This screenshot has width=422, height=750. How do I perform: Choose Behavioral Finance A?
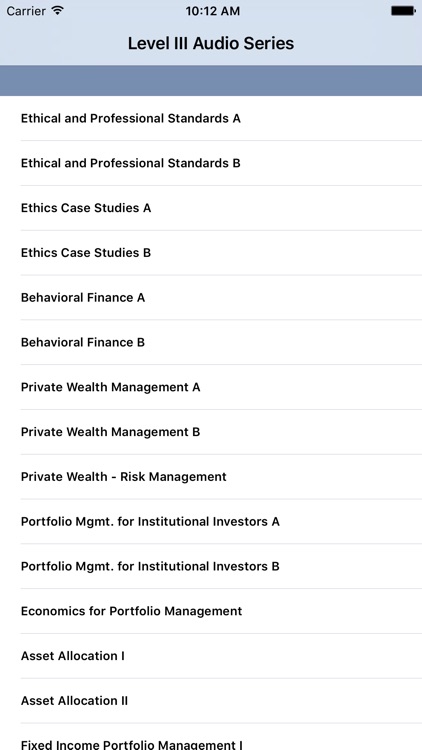(211, 298)
